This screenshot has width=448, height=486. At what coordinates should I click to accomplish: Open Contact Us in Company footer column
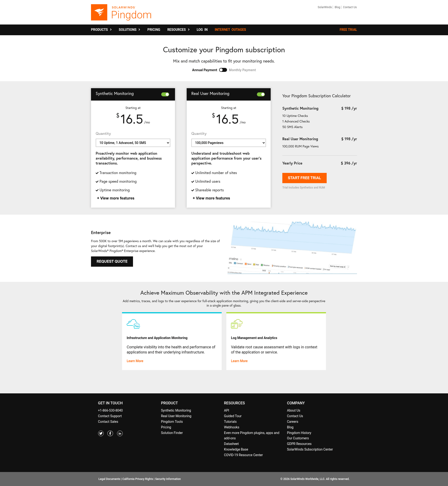(295, 416)
